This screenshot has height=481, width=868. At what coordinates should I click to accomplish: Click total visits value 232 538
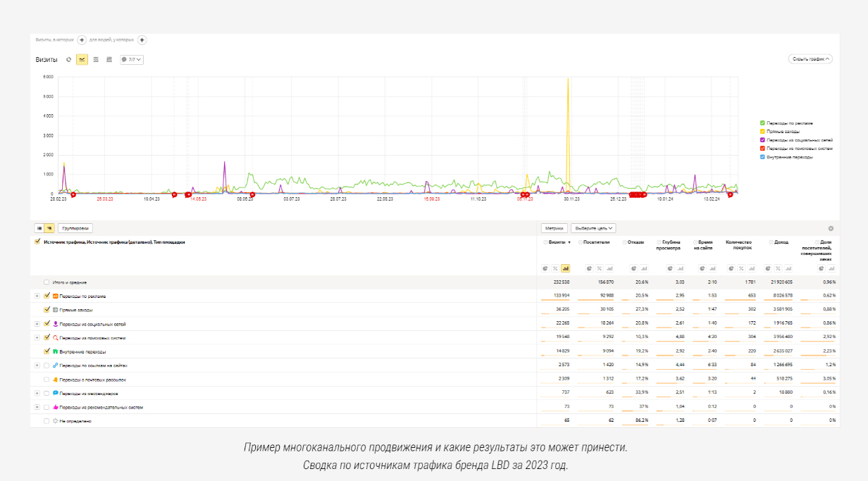point(562,282)
